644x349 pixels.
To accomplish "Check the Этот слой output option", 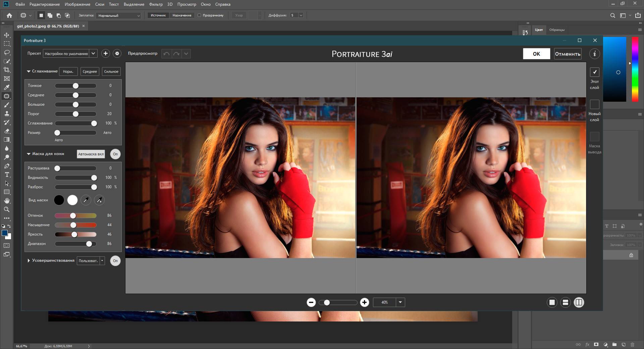I will coord(595,72).
